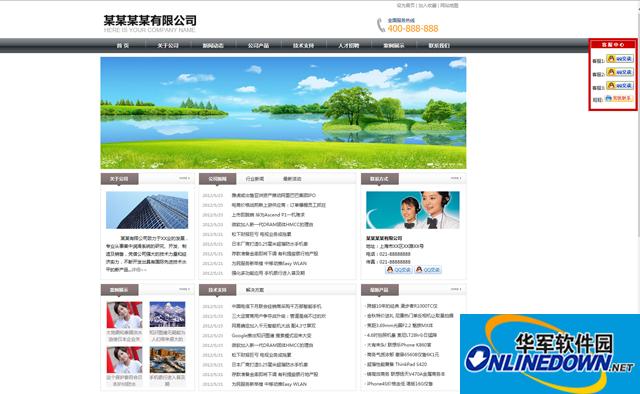640x394 pixels.
Task: Open the 首页 navigation item
Action: click(122, 45)
